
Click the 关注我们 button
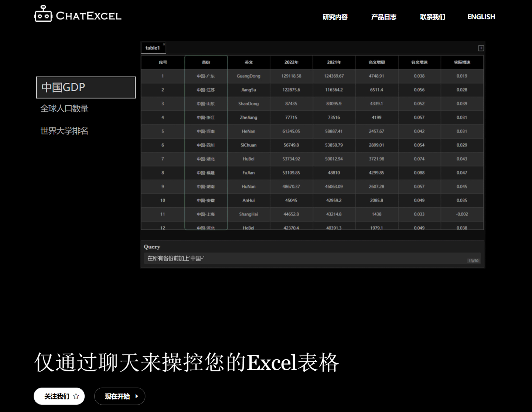[59, 396]
